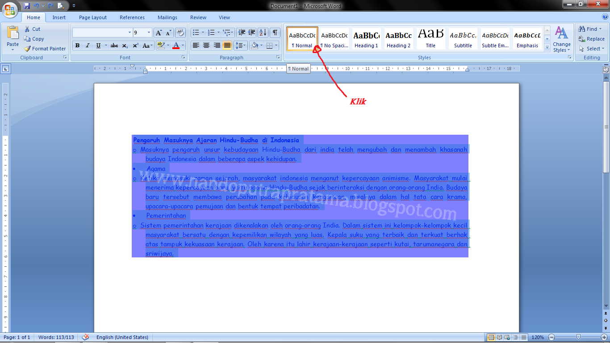Align text to the left

tap(196, 45)
